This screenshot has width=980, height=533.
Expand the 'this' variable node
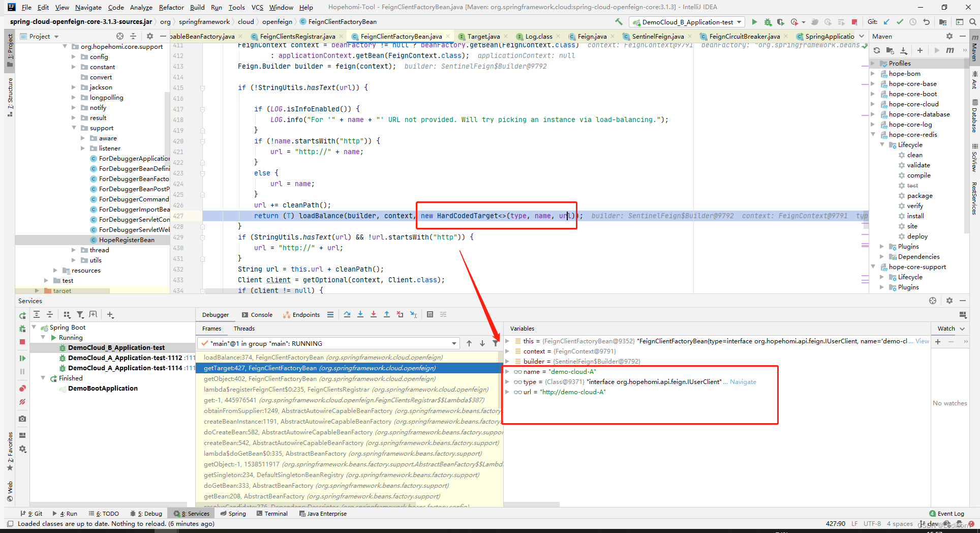pyautogui.click(x=507, y=341)
